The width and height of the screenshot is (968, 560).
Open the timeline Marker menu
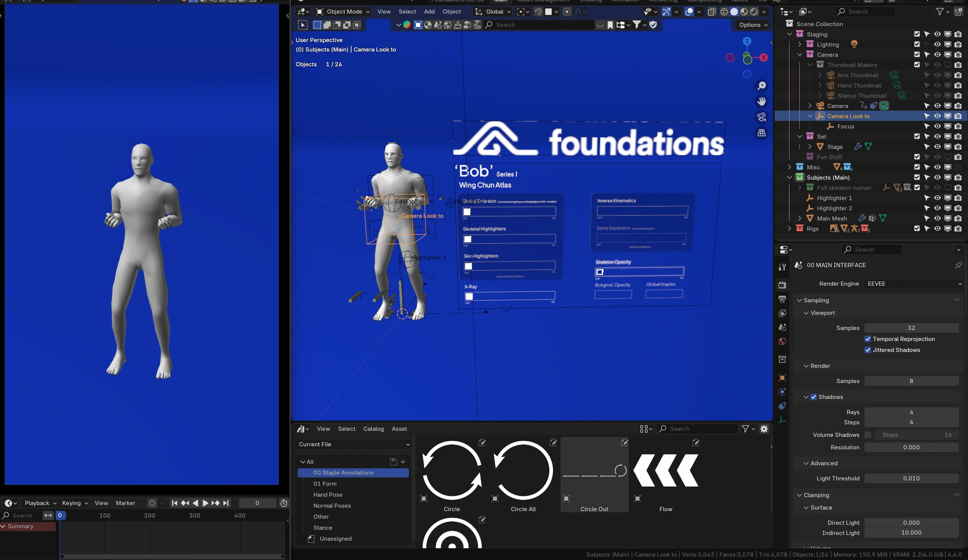pyautogui.click(x=125, y=503)
